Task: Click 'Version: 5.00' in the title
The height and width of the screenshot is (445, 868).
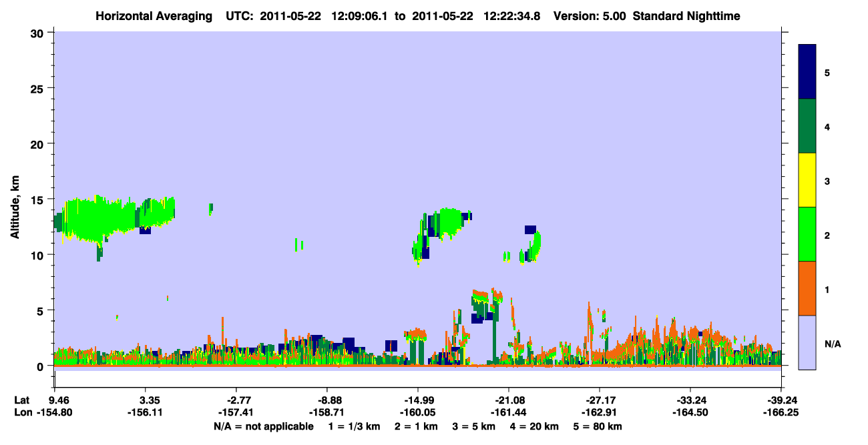Action: pos(590,15)
